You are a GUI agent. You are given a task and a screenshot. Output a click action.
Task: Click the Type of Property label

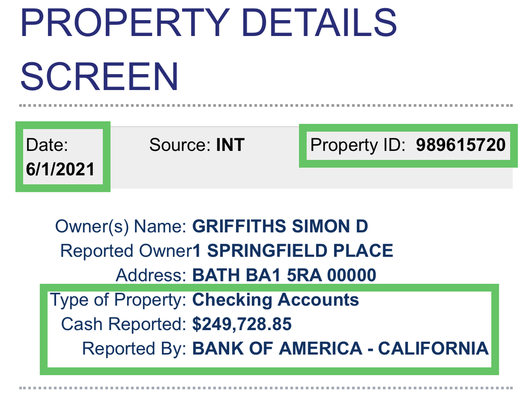point(118,300)
